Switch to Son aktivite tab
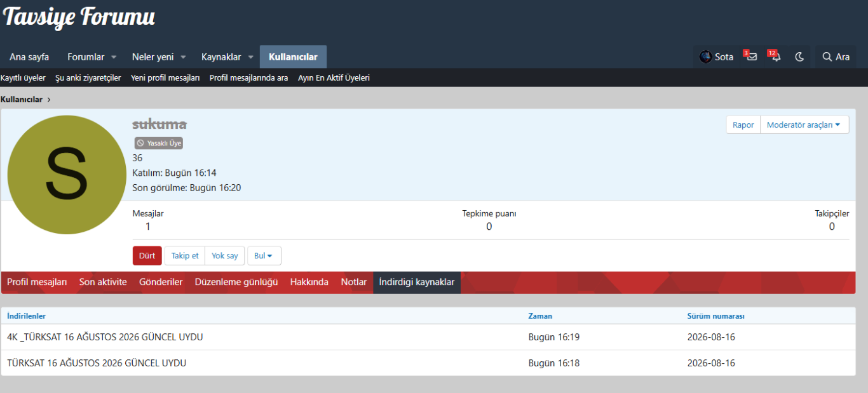The width and height of the screenshot is (868, 393). (103, 282)
